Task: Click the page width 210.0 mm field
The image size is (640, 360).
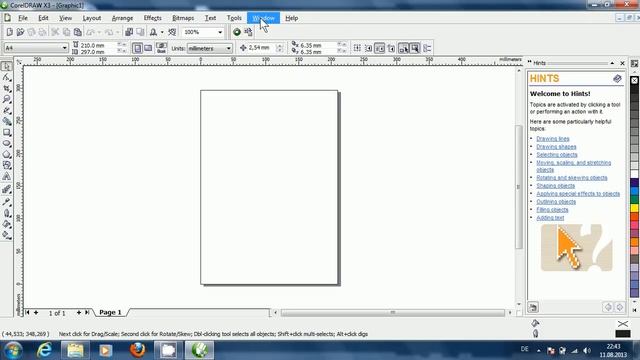Action: pyautogui.click(x=98, y=45)
